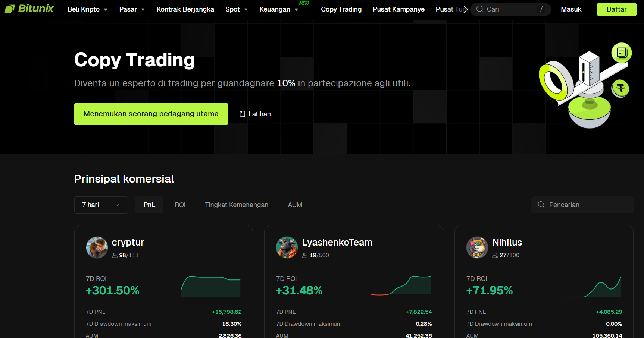
Task: Click the Daftar register button
Action: click(616, 9)
